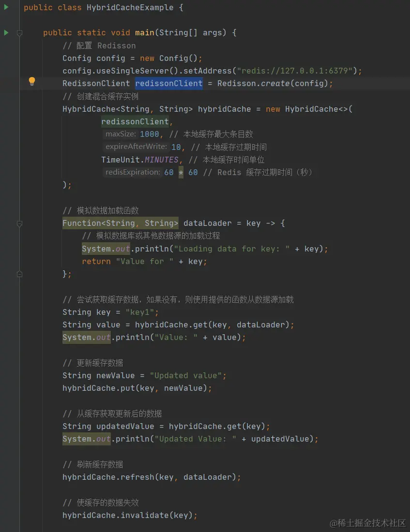Click the Redis address string literal
Screen dimensions: 410x532
[x=294, y=71]
